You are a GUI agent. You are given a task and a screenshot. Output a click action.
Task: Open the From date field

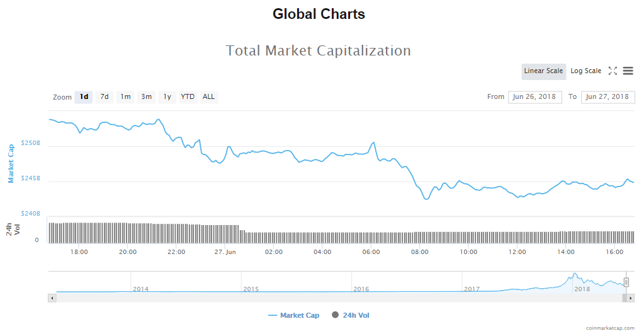(534, 97)
